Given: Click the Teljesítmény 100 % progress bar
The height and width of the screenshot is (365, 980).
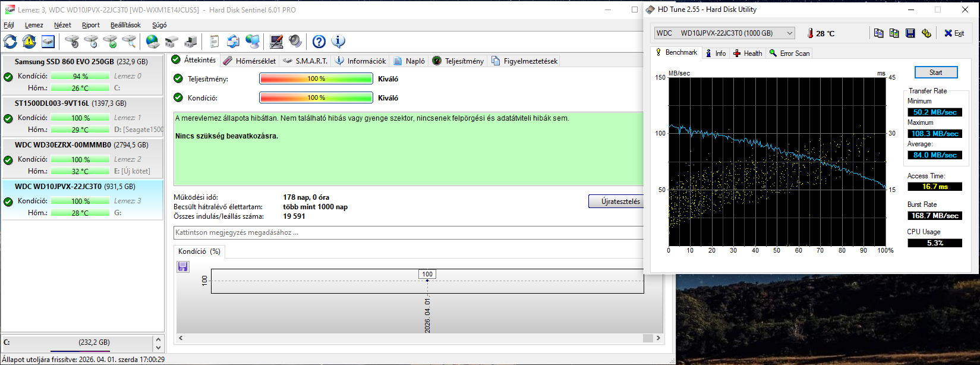Looking at the screenshot, I should pos(316,78).
